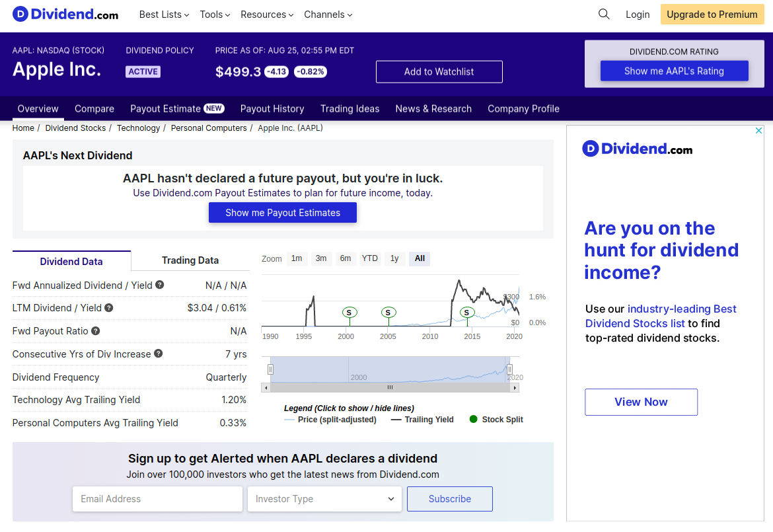773x532 pixels.
Task: Click Technology breadcrumb link
Action: tap(139, 128)
